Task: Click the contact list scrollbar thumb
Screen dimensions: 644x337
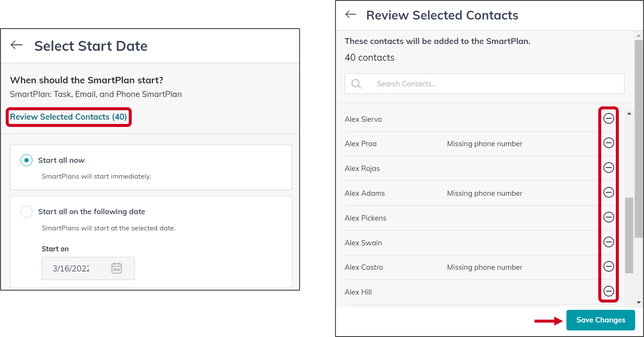Action: (x=629, y=235)
